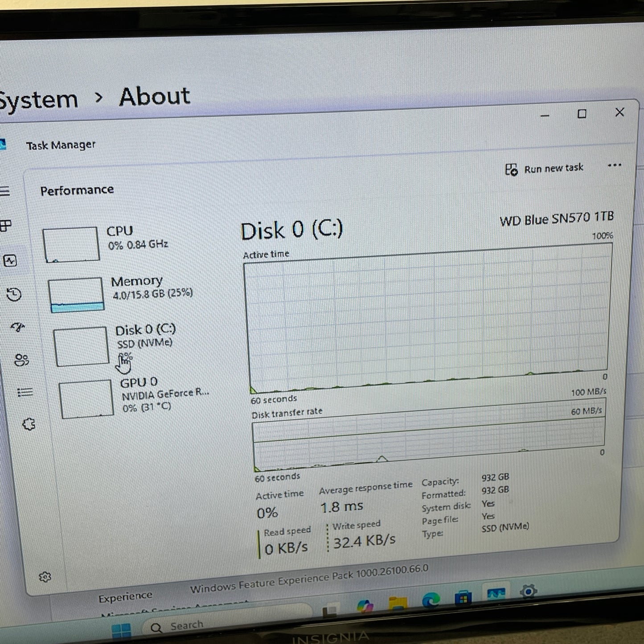644x644 pixels.
Task: Launch Microsoft Edge from the taskbar
Action: tap(431, 601)
